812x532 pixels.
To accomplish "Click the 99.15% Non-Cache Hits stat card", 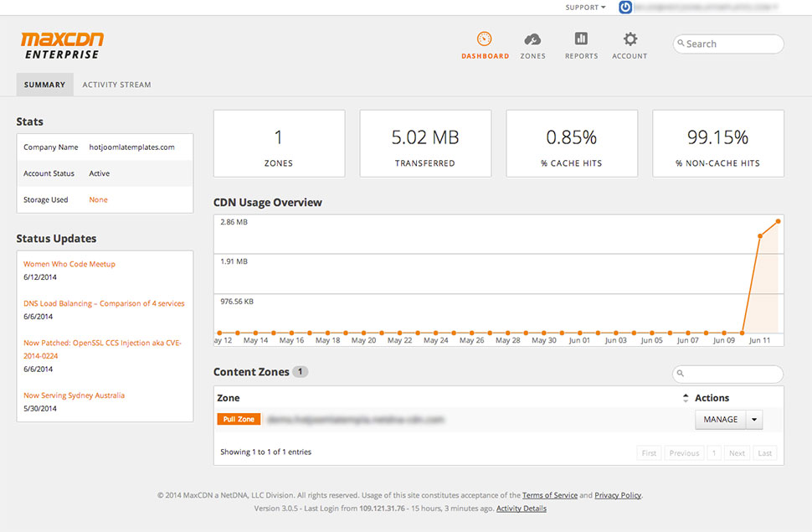I will click(x=717, y=143).
